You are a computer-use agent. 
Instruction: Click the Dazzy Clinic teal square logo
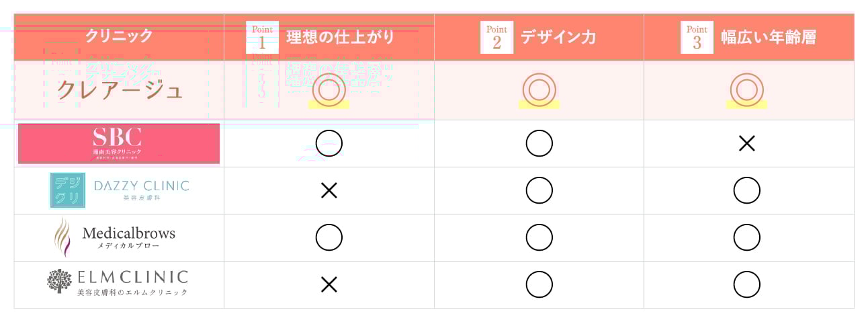(x=67, y=190)
